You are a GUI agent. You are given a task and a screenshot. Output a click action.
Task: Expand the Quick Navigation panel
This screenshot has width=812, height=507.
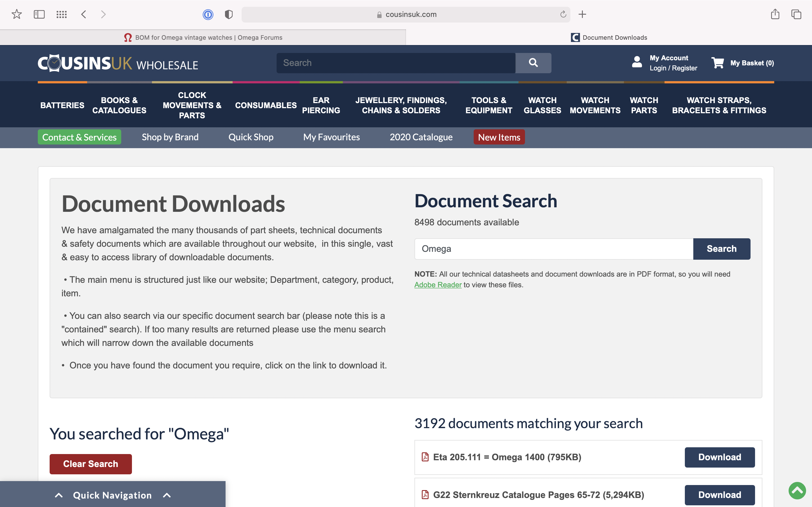click(x=112, y=495)
